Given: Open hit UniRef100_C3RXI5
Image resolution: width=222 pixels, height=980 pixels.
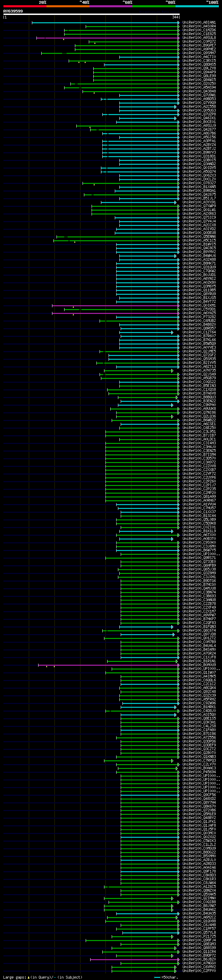Looking at the screenshot, I should click(x=199, y=61).
